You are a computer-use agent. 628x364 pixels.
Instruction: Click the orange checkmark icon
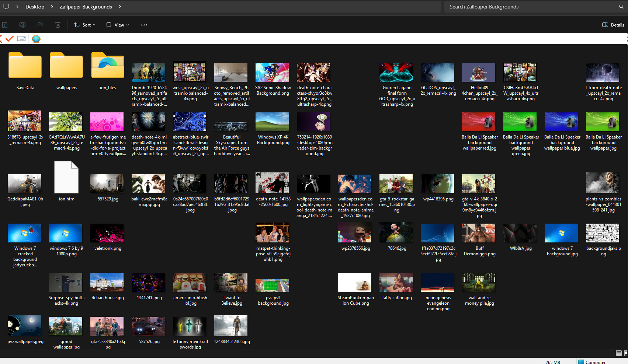(10, 38)
